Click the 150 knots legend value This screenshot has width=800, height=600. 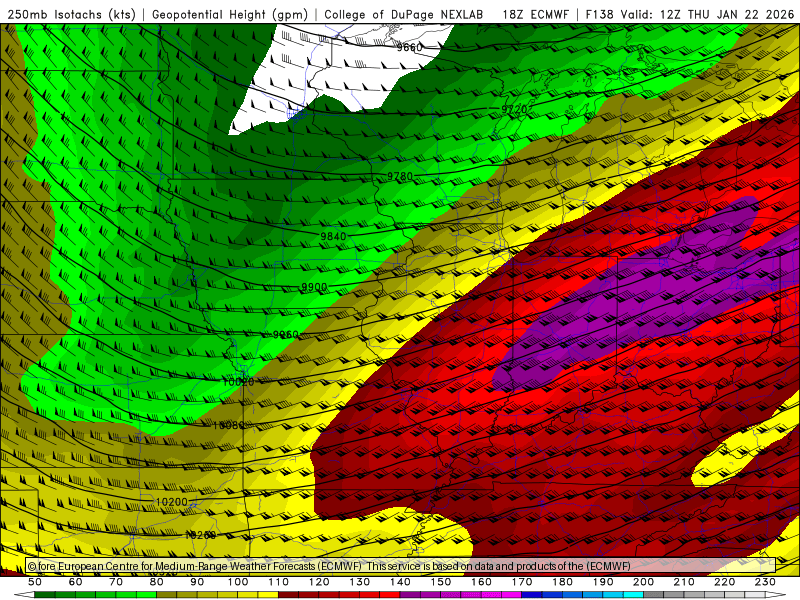(441, 582)
